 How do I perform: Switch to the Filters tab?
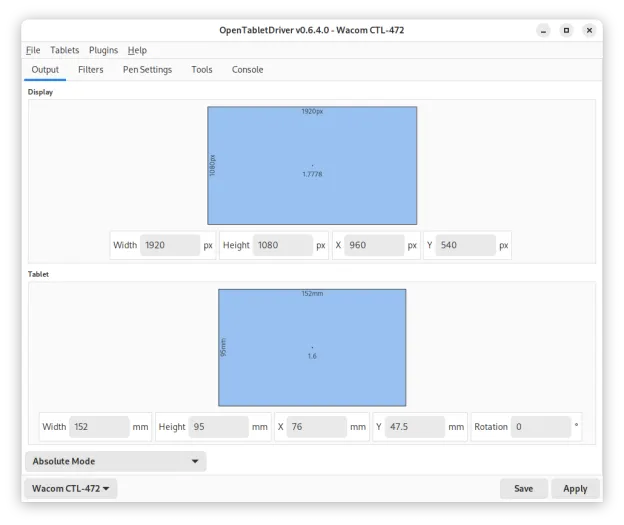pos(90,70)
